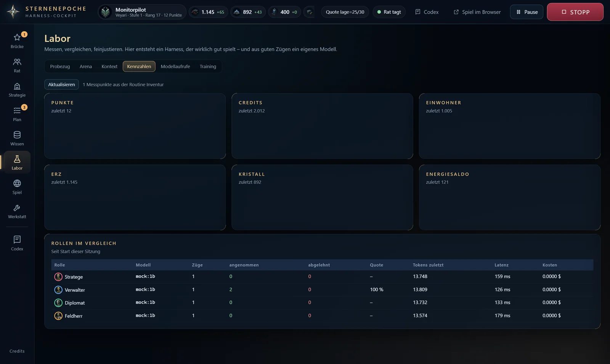Viewport: 610px width, 364px height.
Task: Click the Monitorpilot avatar emblem
Action: click(x=106, y=12)
